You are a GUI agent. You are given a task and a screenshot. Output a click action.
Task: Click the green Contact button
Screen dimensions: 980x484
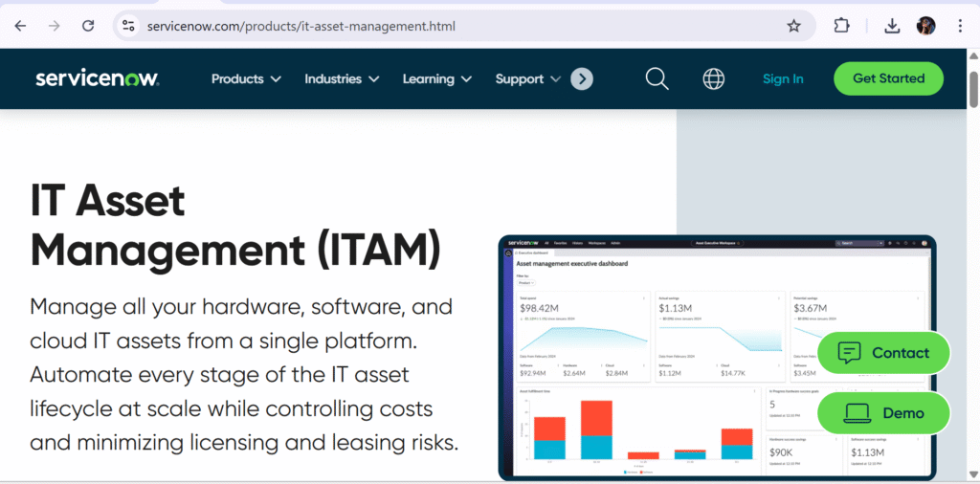tap(883, 353)
